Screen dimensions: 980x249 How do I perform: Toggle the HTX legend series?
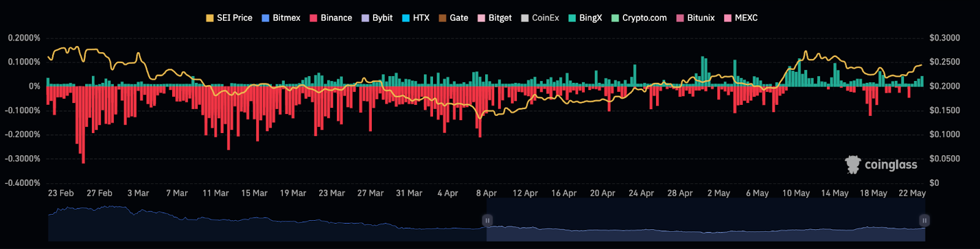pyautogui.click(x=416, y=18)
